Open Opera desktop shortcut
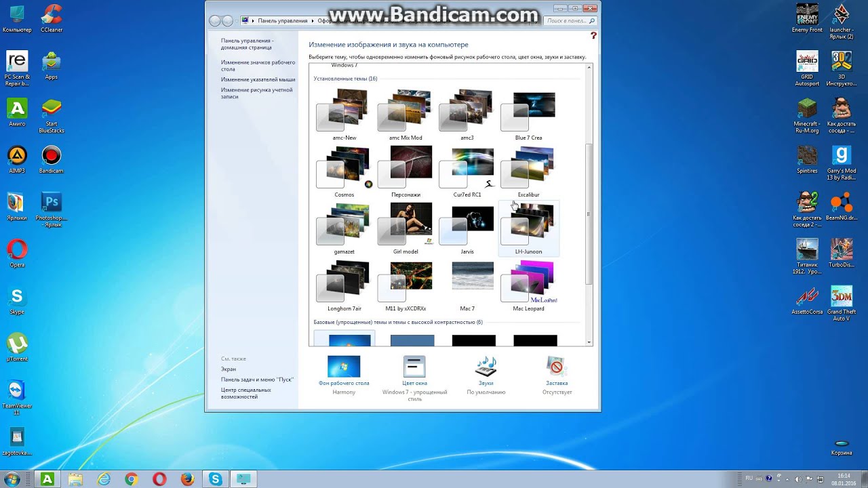Image resolution: width=868 pixels, height=488 pixels. click(17, 254)
